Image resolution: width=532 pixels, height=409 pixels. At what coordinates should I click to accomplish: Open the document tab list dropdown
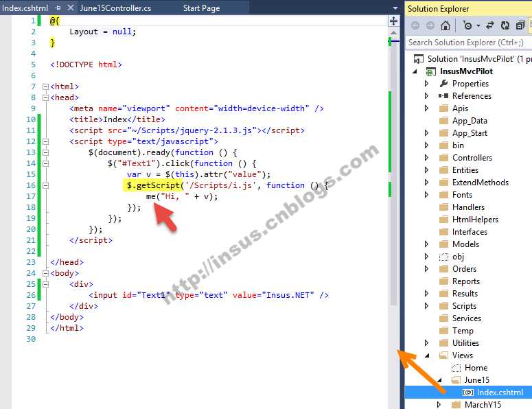coord(395,8)
